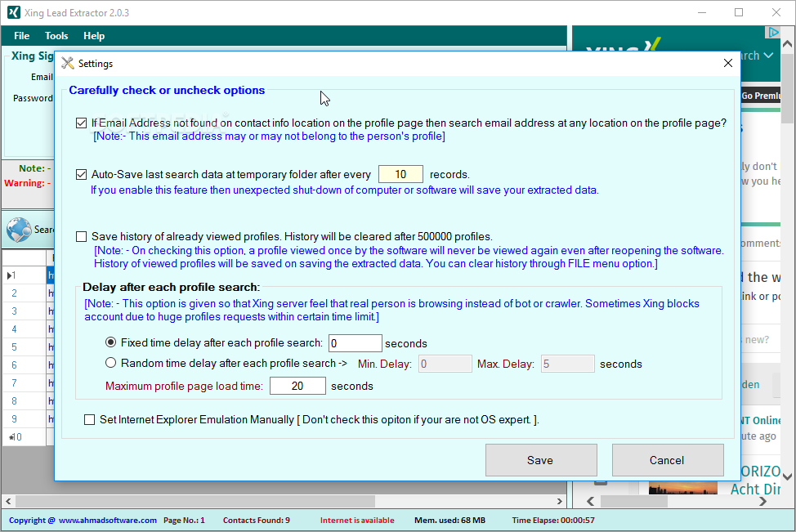Screen dimensions: 796x532
Task: Click Contacts Found: 9 status text
Action: pos(257,521)
